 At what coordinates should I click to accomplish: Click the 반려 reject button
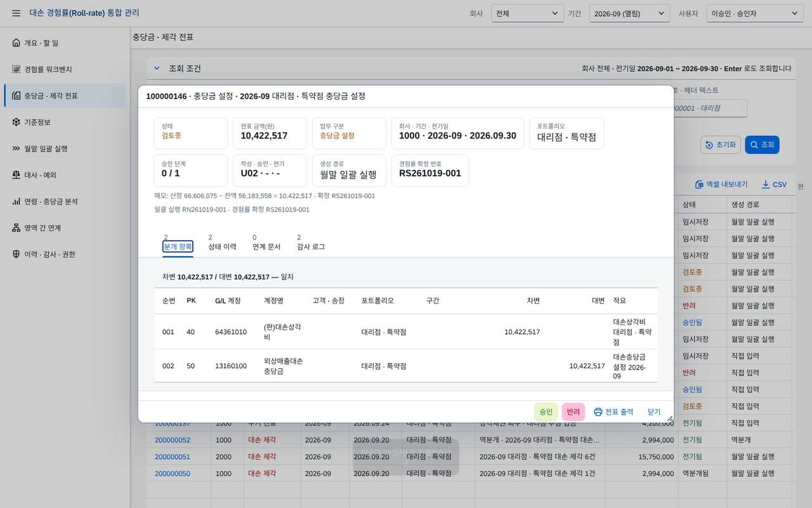[x=573, y=412]
